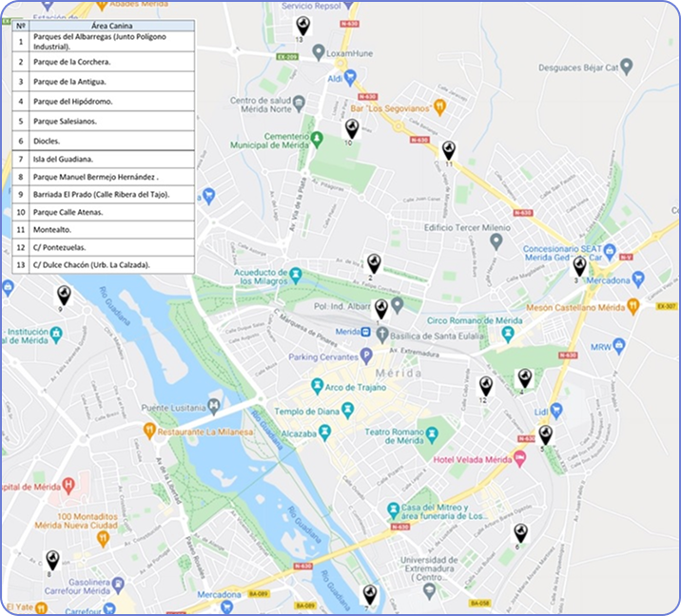Click the 'Área Canina' table header

click(111, 26)
